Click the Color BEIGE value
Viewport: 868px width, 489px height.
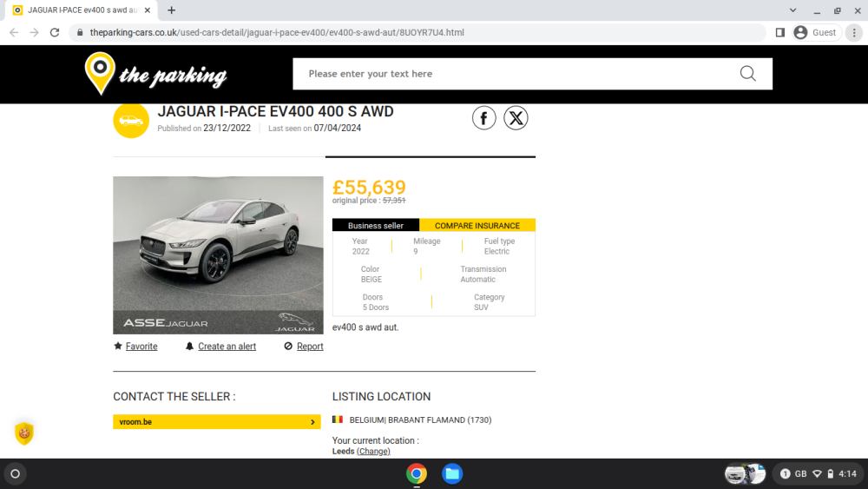coord(372,280)
